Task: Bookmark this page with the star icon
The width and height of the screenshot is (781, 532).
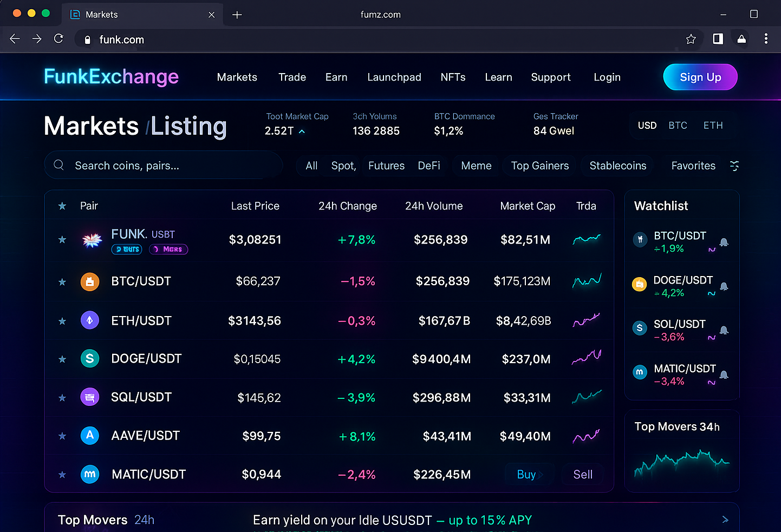Action: click(x=691, y=39)
